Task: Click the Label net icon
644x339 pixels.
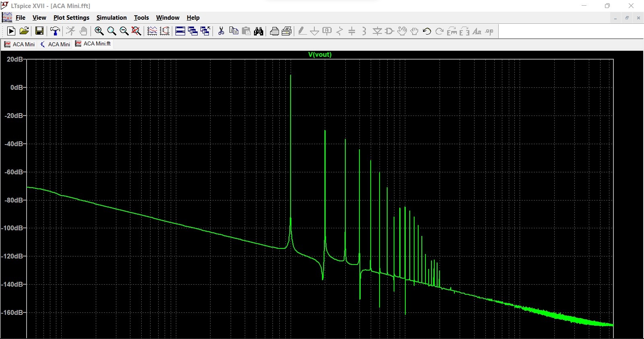Action: [x=327, y=31]
